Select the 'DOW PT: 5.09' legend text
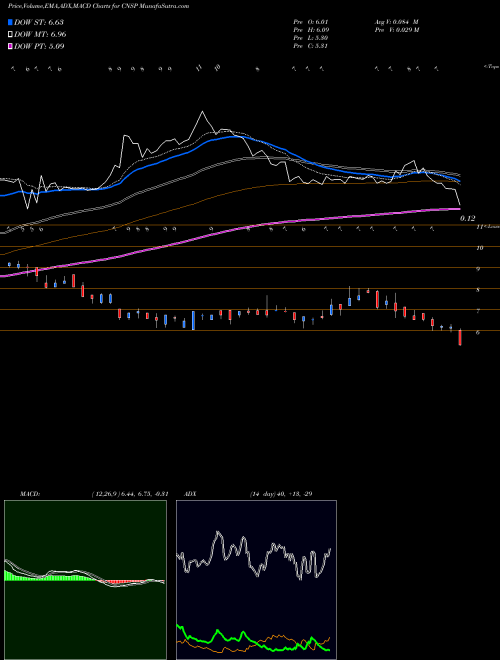The image size is (500, 660). point(39,46)
